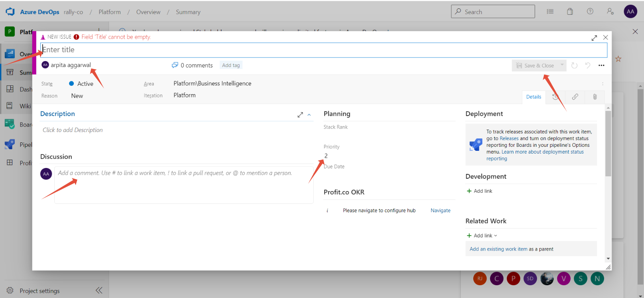Click the RJ member avatar

pyautogui.click(x=480, y=278)
